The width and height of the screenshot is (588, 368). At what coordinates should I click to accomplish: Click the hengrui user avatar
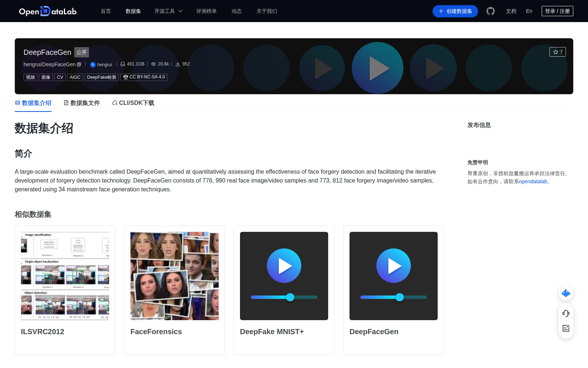(93, 65)
